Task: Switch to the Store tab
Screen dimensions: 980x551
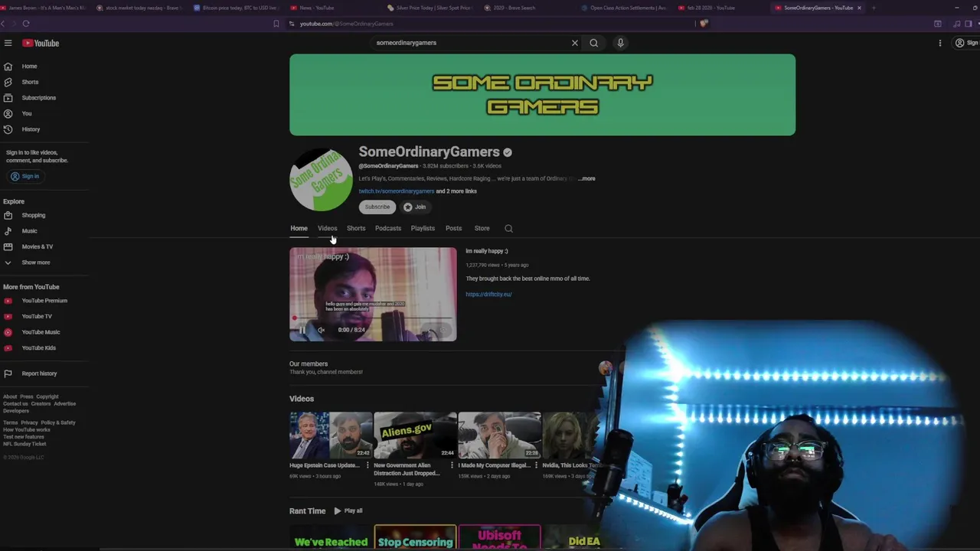Action: pyautogui.click(x=482, y=228)
